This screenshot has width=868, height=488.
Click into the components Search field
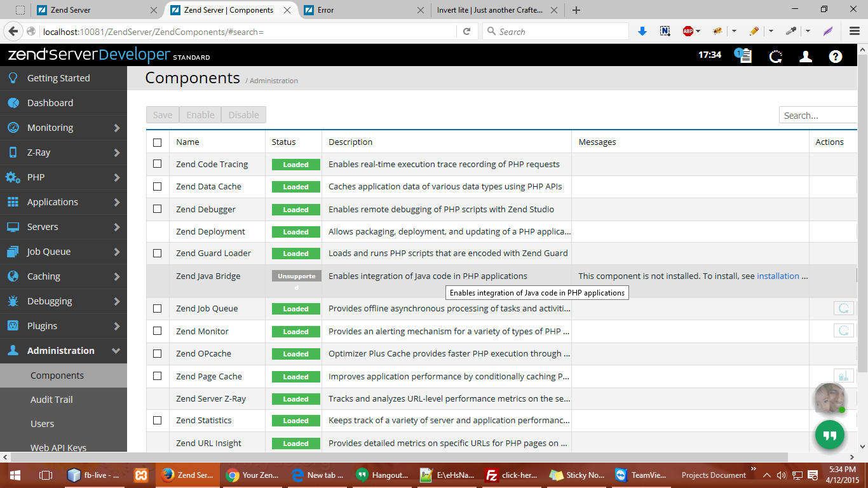click(x=818, y=115)
